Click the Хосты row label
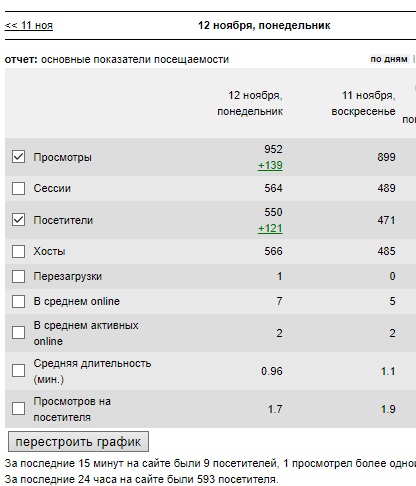The height and width of the screenshot is (486, 416). click(x=49, y=251)
